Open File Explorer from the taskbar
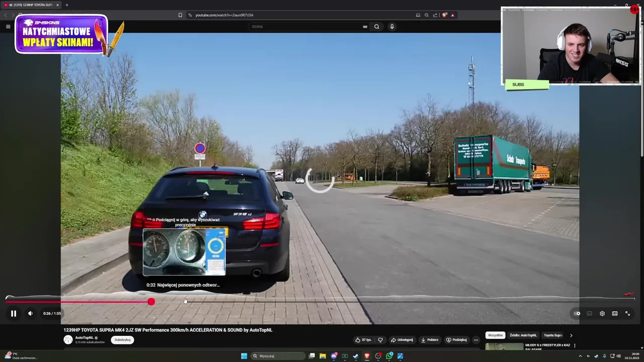This screenshot has width=644, height=362. (x=323, y=356)
